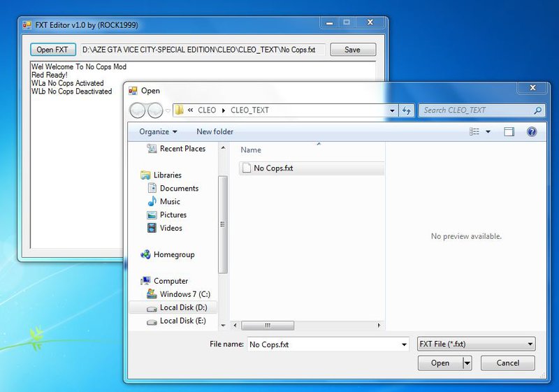Screen dimensions: 559x392
Task: Open the FXT File (*.fxt) type dropdown
Action: 476,344
